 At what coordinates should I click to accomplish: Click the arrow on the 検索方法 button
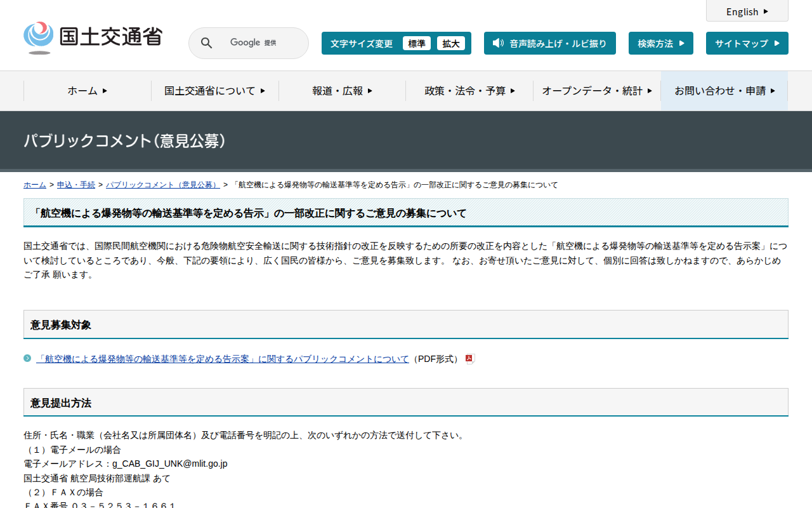coord(682,43)
